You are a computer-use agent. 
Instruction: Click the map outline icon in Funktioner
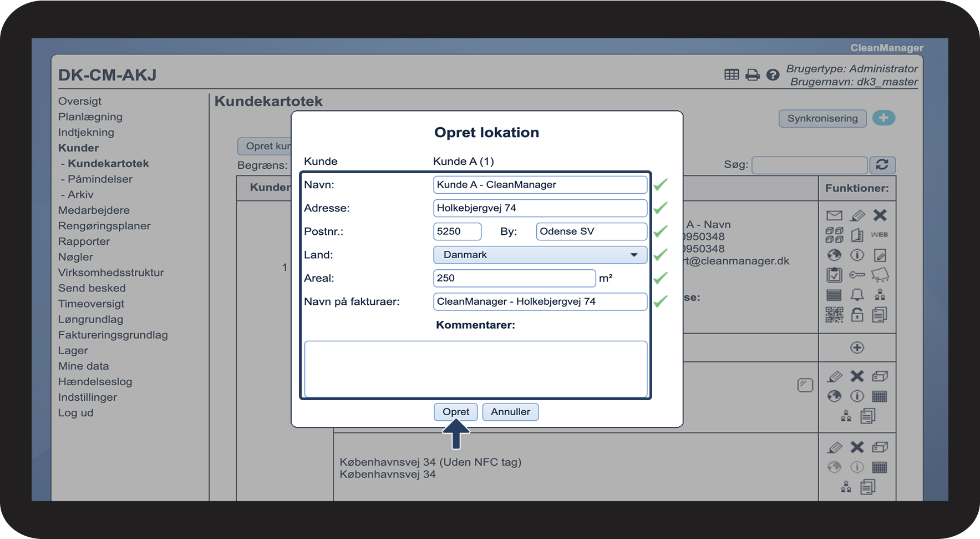tap(880, 275)
